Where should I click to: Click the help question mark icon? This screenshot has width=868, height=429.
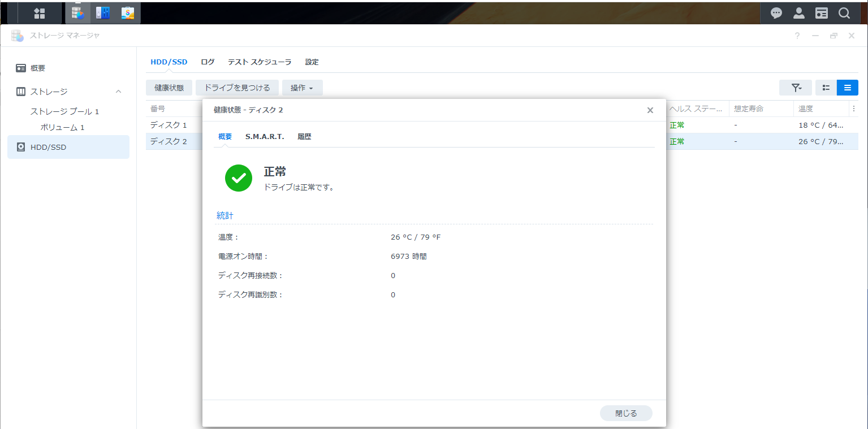pyautogui.click(x=797, y=36)
